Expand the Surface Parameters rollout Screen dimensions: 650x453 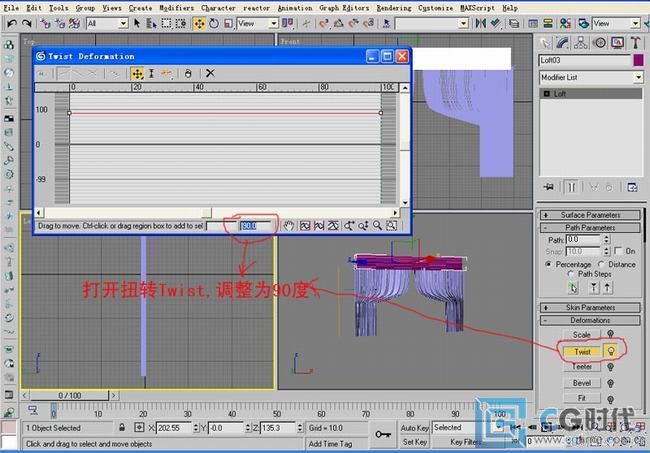pyautogui.click(x=590, y=215)
